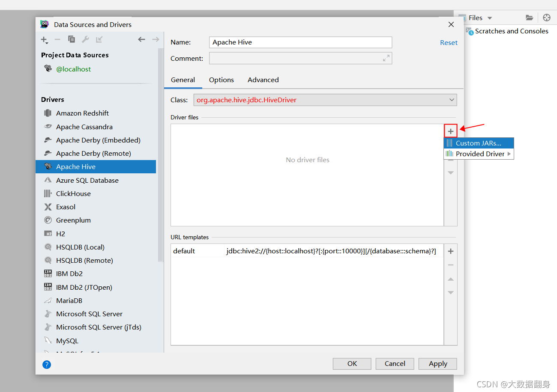Switch to the Advanced tab

click(263, 80)
